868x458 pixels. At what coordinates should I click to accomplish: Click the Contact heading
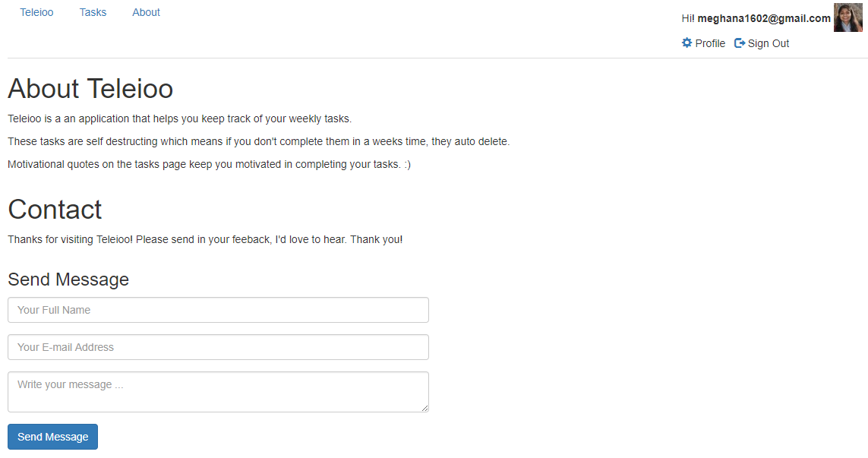(x=55, y=210)
